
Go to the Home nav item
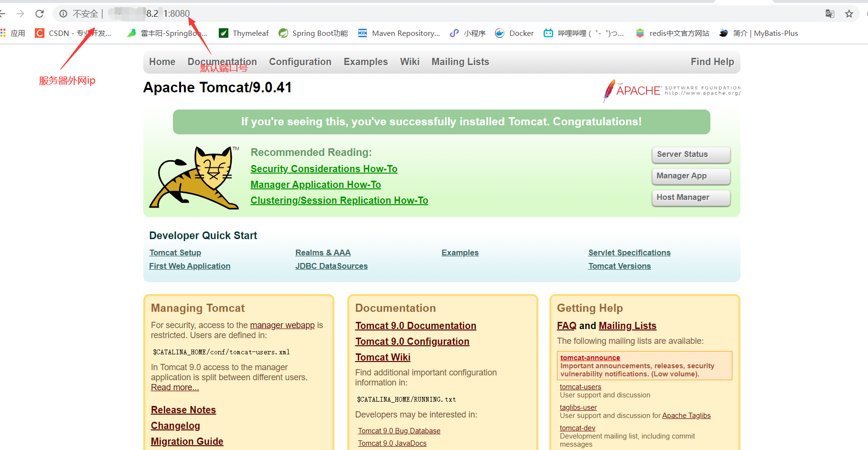click(162, 62)
